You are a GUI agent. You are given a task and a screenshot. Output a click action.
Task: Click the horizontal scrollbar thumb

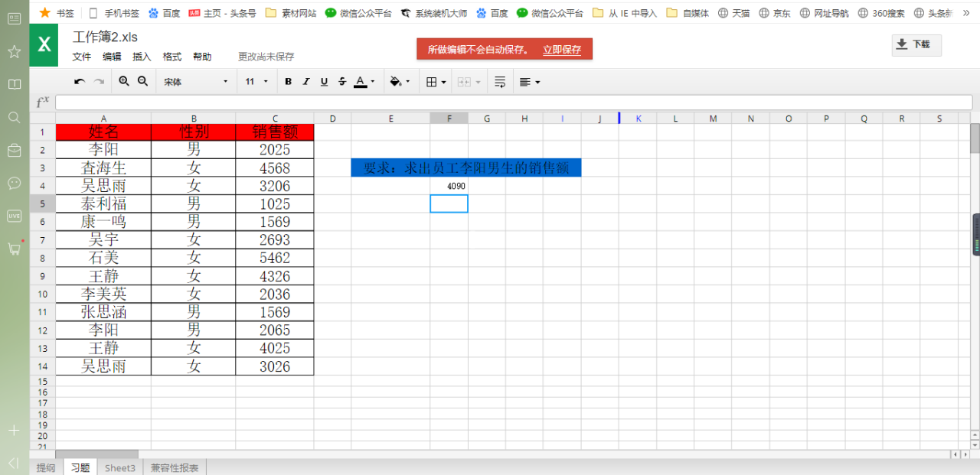tap(96, 454)
